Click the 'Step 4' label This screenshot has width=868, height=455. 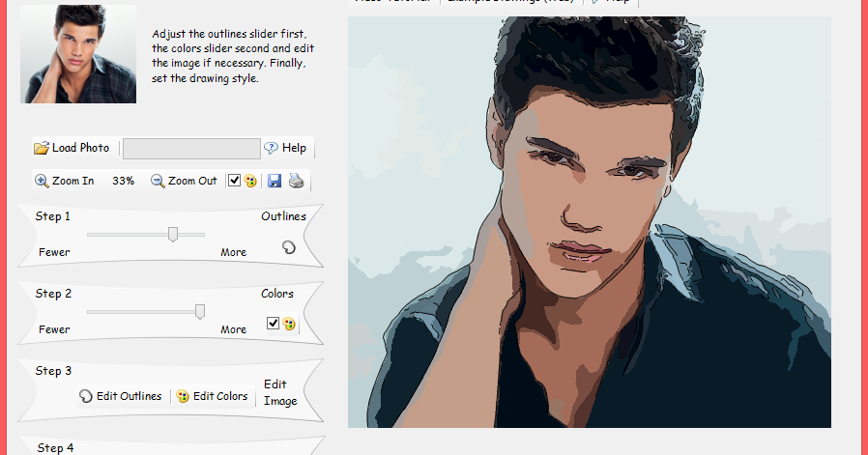click(x=55, y=448)
